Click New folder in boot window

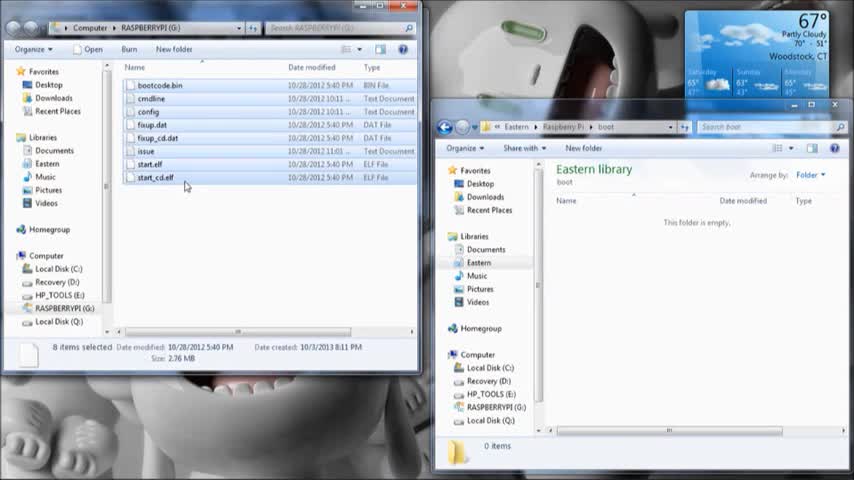[583, 148]
